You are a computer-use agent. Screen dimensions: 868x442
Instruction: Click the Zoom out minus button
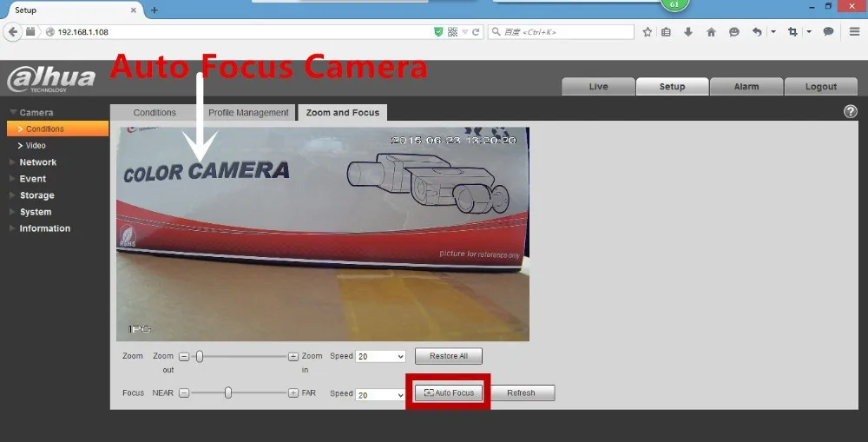click(x=184, y=357)
